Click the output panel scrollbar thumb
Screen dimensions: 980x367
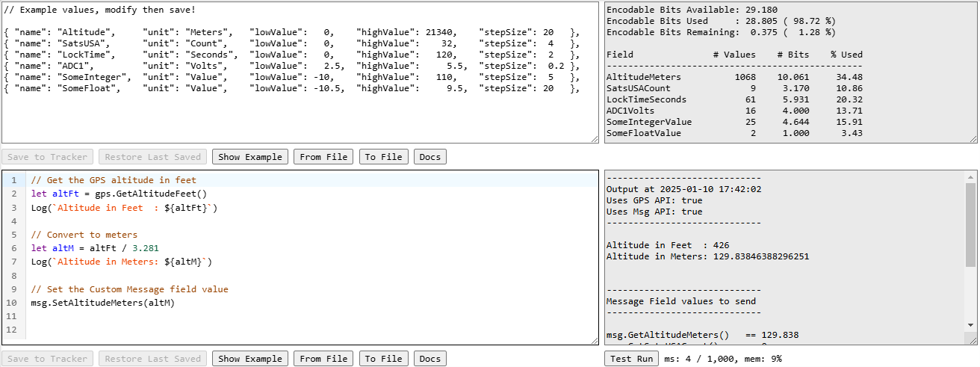(970, 224)
